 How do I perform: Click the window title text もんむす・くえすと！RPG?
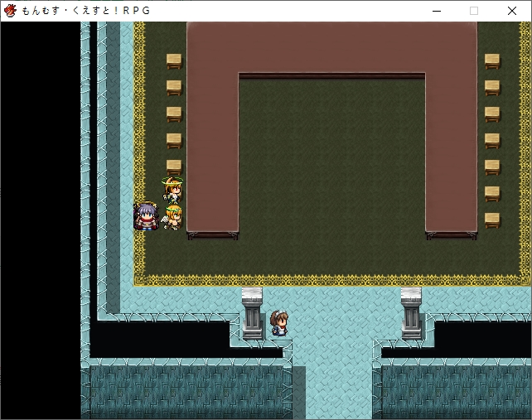(x=86, y=11)
